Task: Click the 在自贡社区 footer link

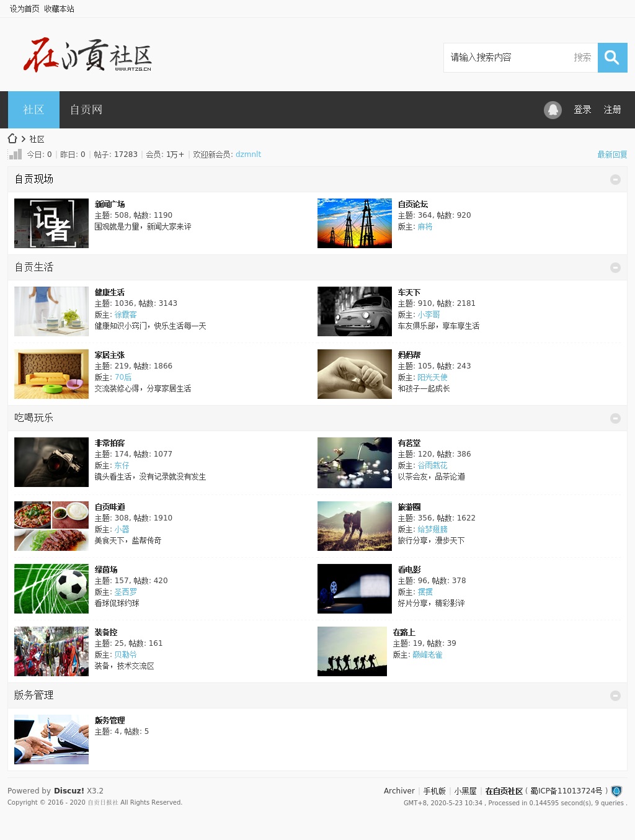Action: click(x=504, y=791)
